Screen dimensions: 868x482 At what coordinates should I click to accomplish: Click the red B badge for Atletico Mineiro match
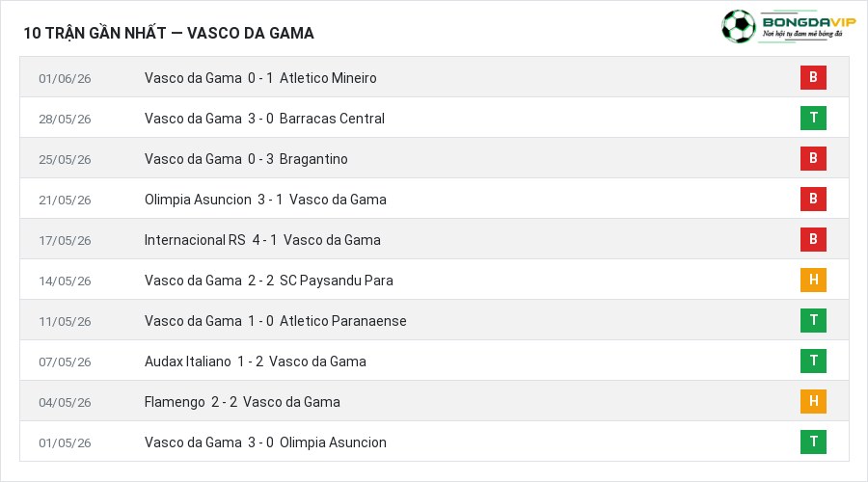click(813, 77)
